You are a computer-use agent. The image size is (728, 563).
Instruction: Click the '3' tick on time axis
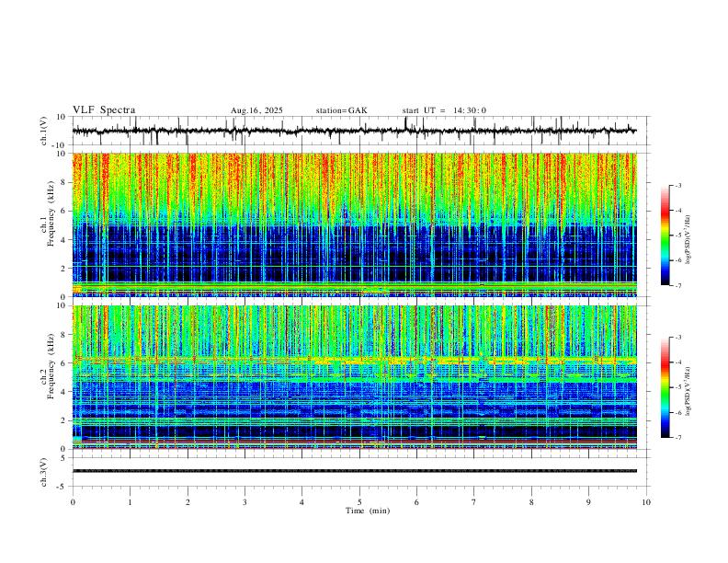pos(245,502)
